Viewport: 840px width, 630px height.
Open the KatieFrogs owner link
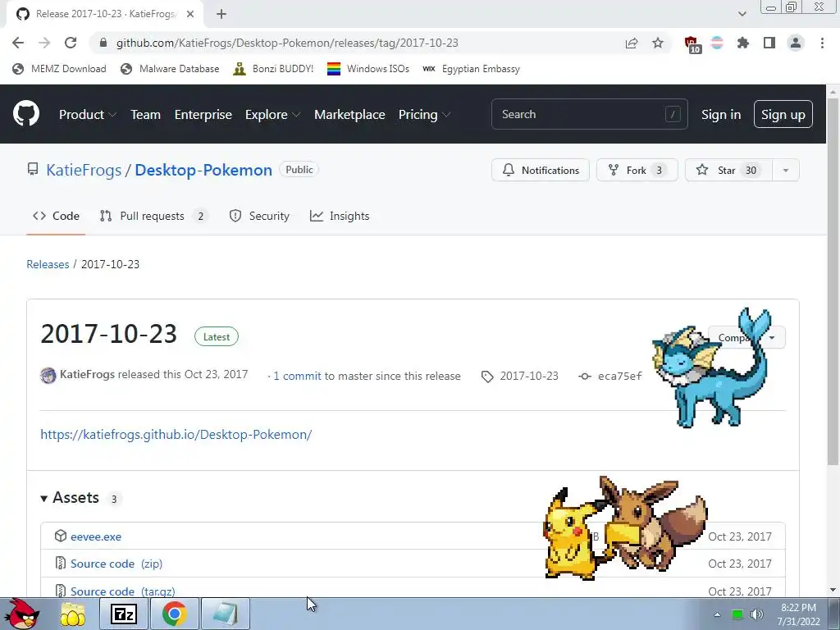point(84,170)
